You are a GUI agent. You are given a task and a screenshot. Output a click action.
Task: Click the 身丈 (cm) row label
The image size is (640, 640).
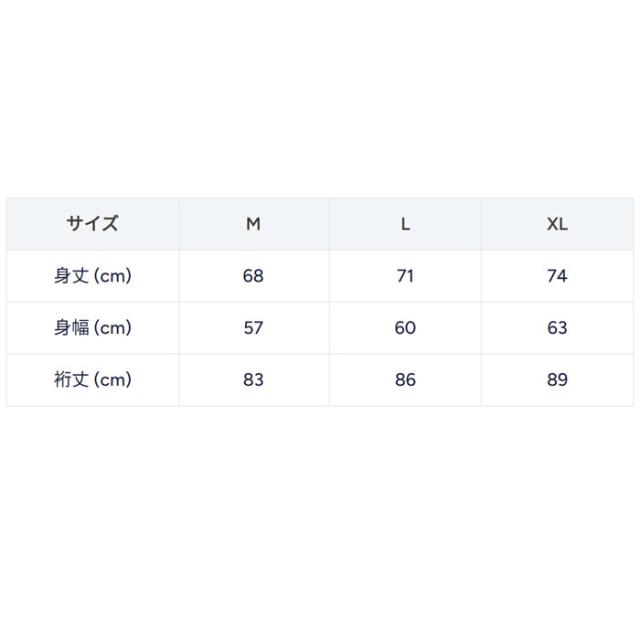[93, 276]
